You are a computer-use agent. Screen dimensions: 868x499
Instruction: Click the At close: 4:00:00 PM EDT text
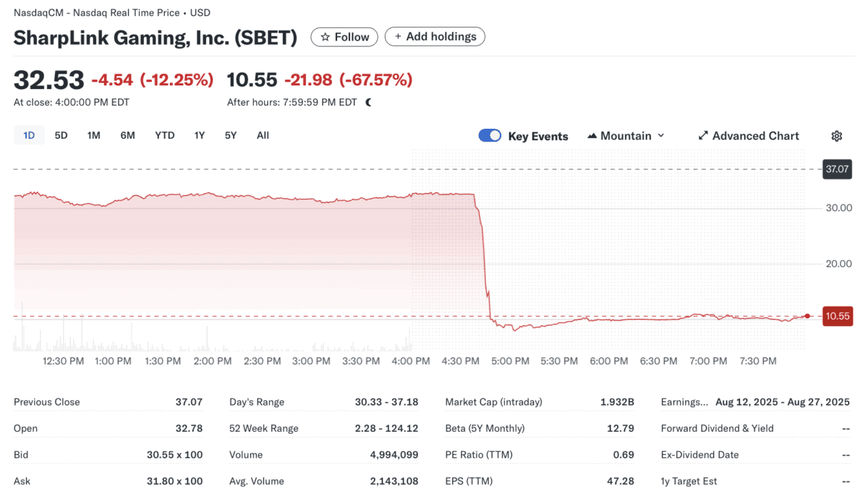[x=72, y=103]
